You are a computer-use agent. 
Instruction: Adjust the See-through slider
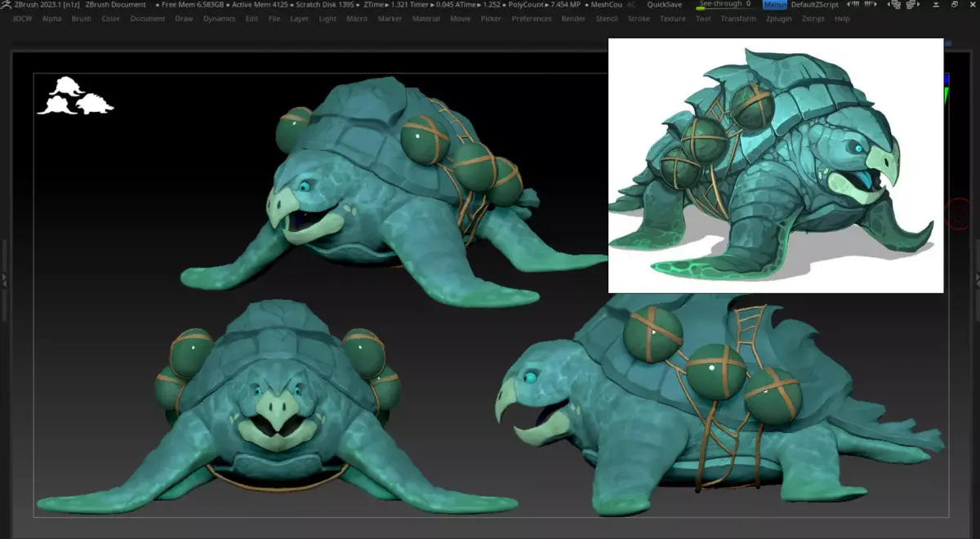(x=728, y=5)
